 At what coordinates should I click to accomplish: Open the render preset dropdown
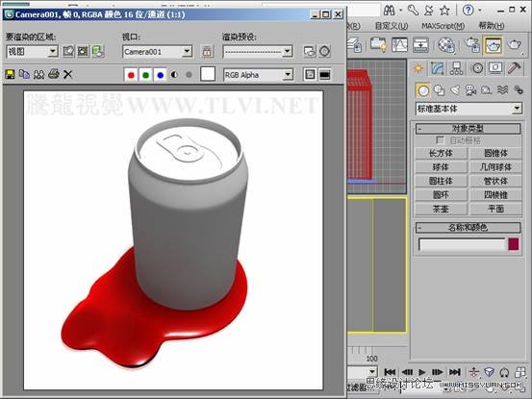pyautogui.click(x=288, y=52)
